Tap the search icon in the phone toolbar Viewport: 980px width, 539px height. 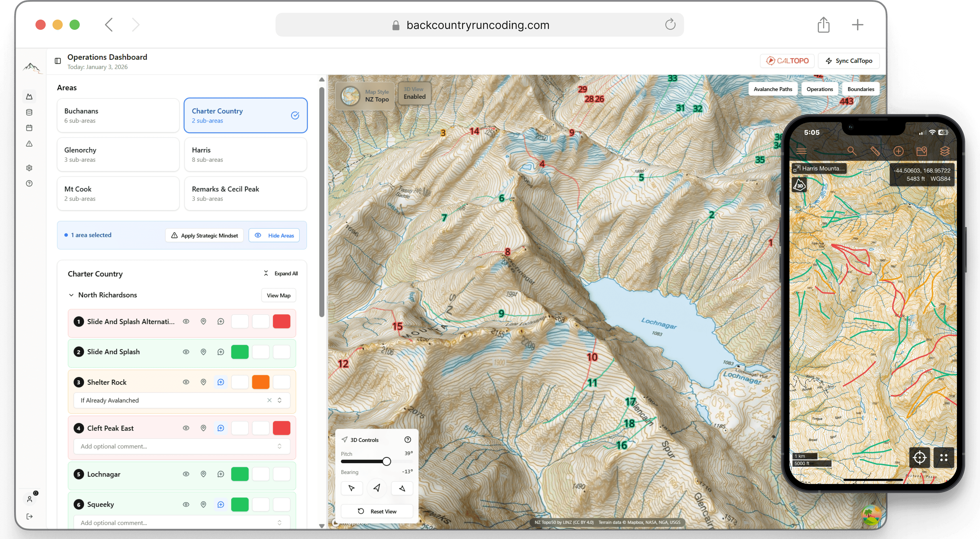852,151
